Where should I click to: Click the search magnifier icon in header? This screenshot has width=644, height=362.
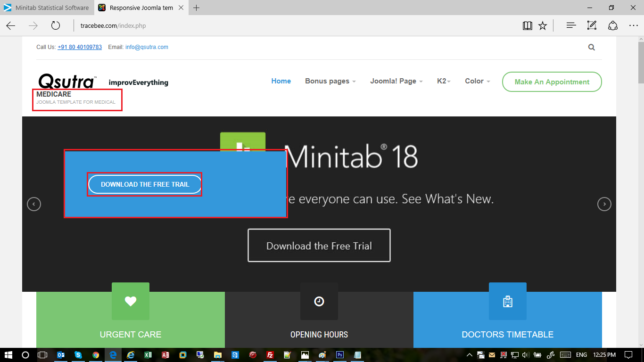click(591, 47)
